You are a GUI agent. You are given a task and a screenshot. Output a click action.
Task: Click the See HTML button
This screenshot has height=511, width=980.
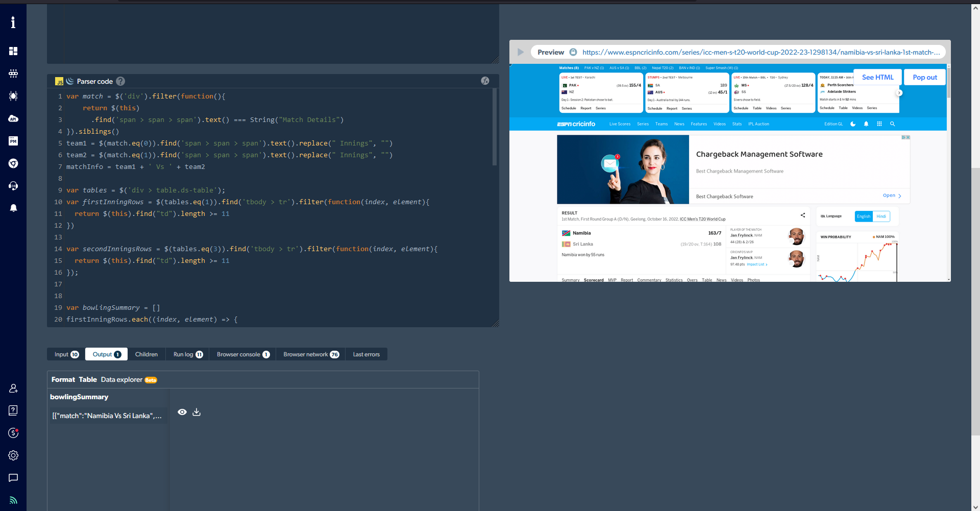pyautogui.click(x=877, y=77)
